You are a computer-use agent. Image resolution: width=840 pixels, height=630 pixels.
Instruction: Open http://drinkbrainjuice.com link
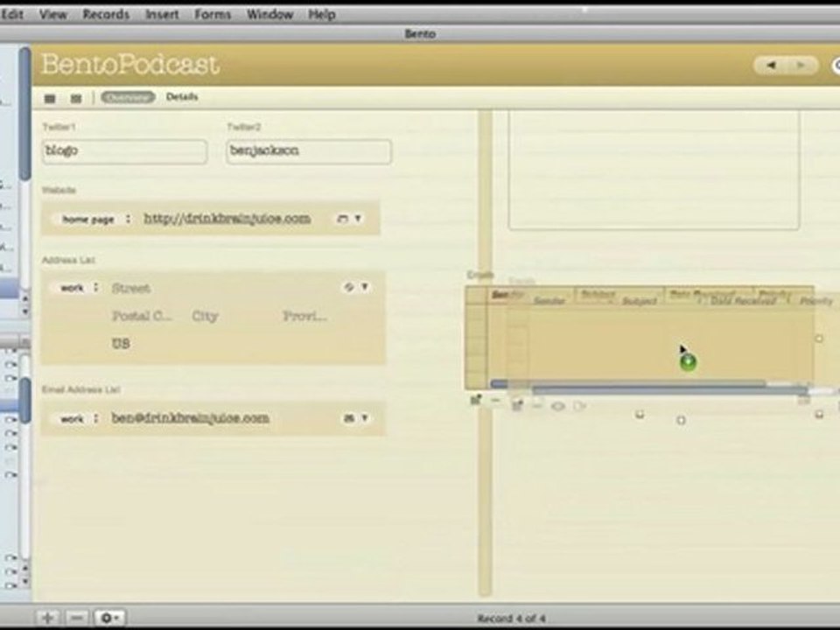tap(227, 219)
